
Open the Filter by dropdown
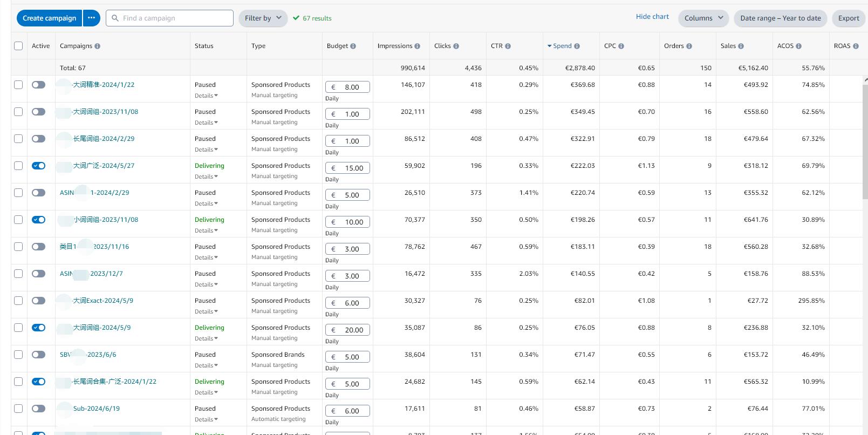point(263,18)
